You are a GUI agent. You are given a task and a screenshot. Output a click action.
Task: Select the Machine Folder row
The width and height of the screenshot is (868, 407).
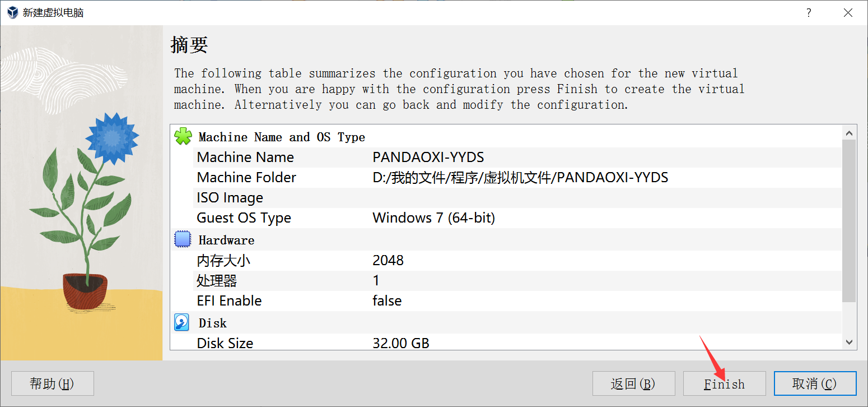click(x=506, y=178)
